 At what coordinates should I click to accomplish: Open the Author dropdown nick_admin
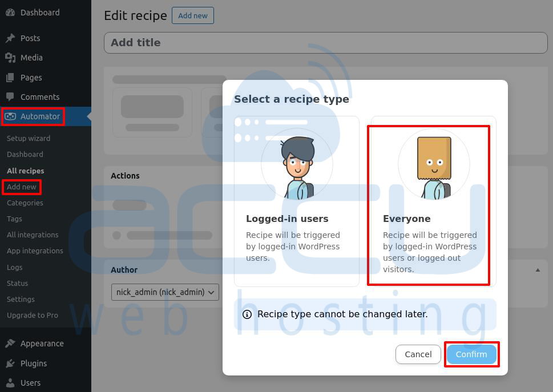165,292
